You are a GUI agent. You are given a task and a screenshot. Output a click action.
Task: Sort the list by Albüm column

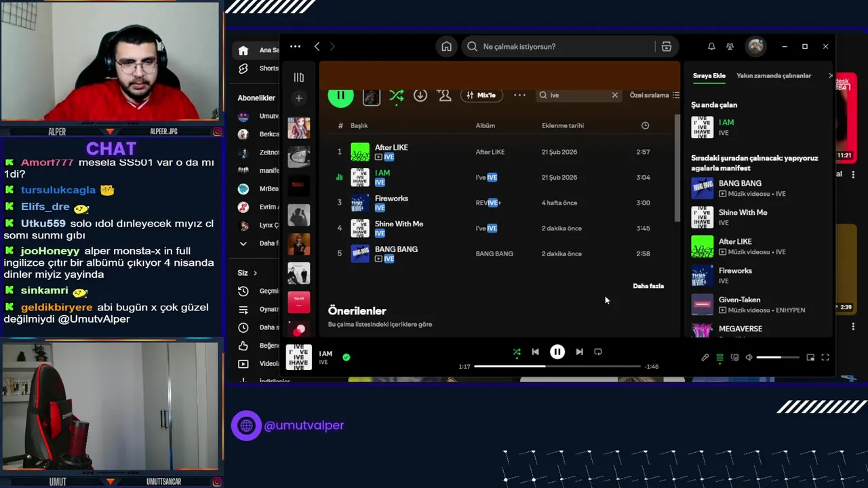[486, 125]
